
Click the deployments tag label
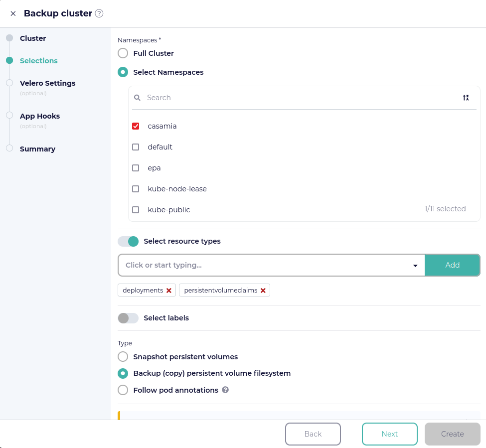pos(143,291)
